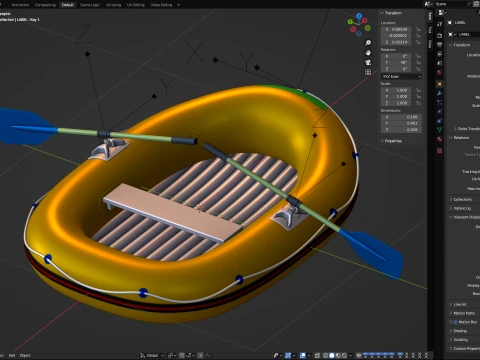Toggle camera view with the camera icon

click(368, 62)
